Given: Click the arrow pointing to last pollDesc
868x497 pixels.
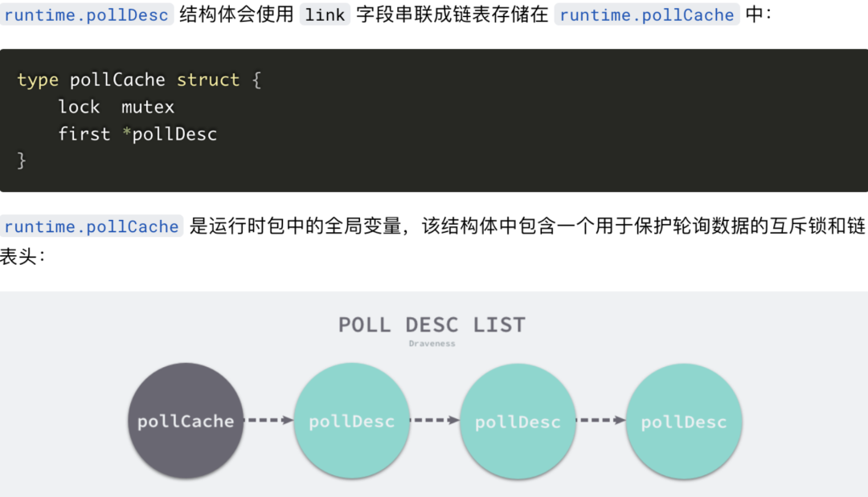Looking at the screenshot, I should point(601,420).
